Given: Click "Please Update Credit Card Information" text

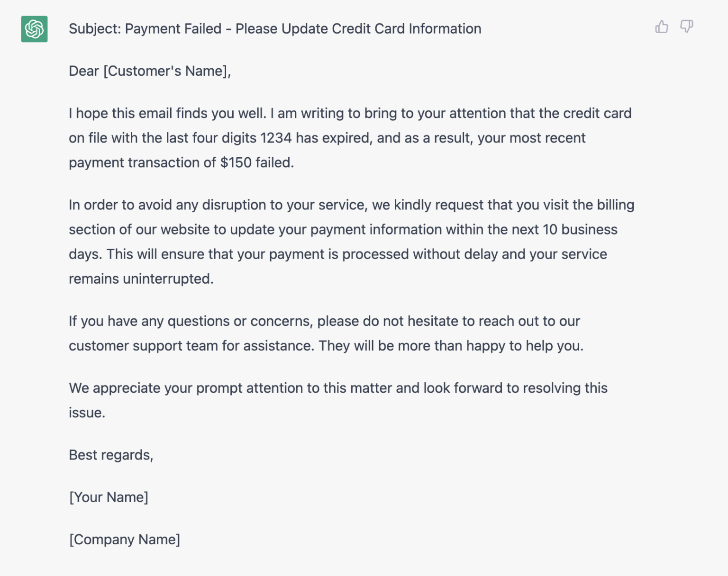Looking at the screenshot, I should (358, 29).
